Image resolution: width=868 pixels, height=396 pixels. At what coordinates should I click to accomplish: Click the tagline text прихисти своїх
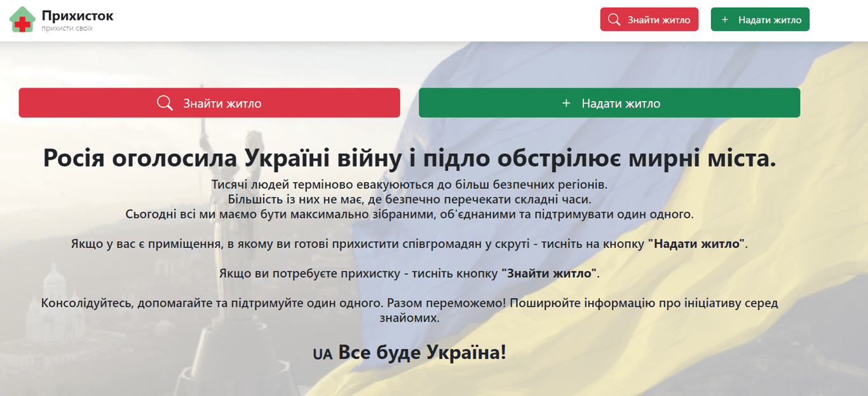point(67,29)
